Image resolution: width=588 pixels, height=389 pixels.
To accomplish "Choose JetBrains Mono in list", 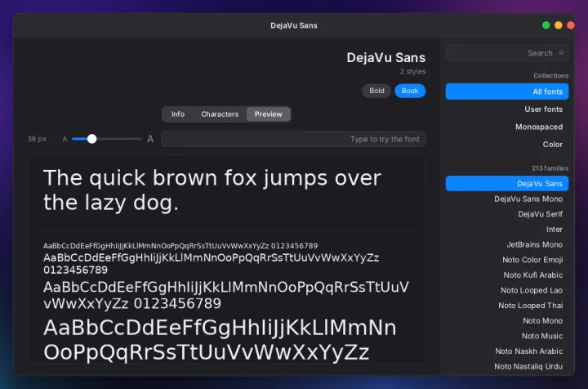I will [x=507, y=244].
